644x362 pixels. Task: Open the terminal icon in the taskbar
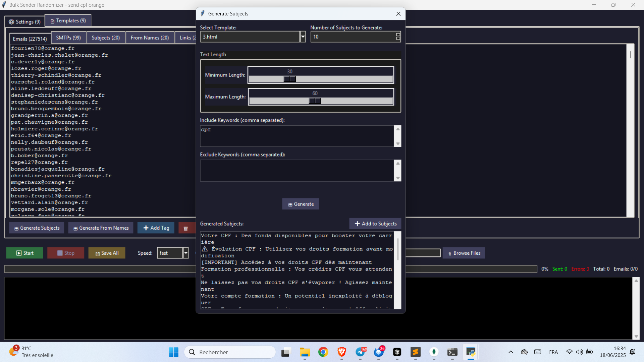tap(452, 352)
